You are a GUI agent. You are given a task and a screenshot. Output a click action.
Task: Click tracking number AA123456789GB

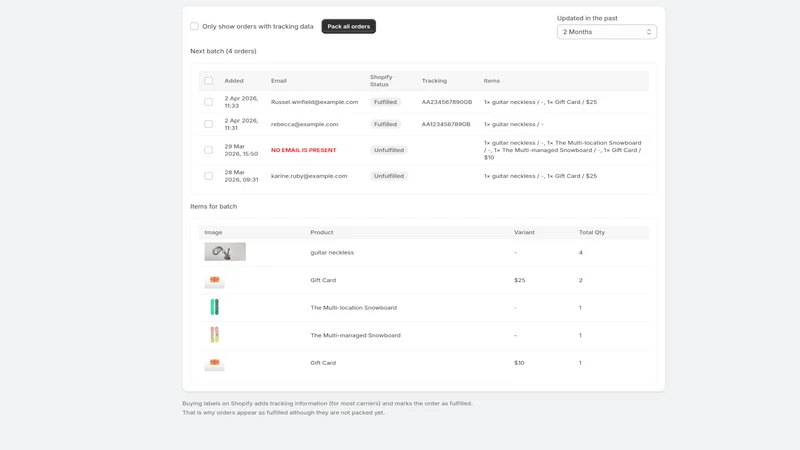point(446,124)
